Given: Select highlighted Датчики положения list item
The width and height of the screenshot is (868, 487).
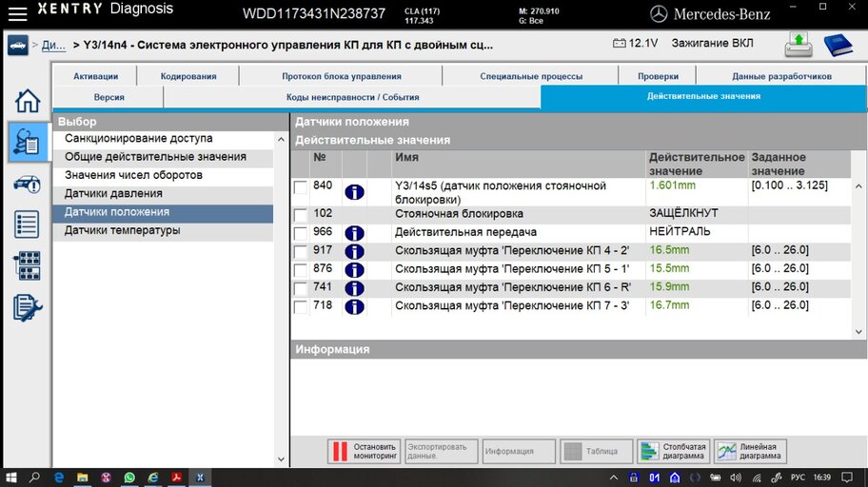Looking at the screenshot, I should coord(163,212).
